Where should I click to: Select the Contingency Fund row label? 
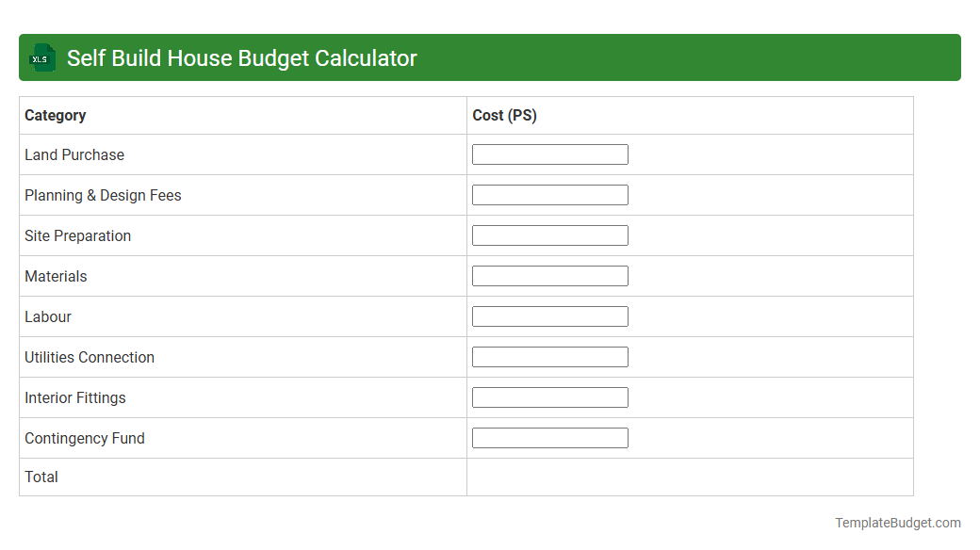pyautogui.click(x=85, y=438)
